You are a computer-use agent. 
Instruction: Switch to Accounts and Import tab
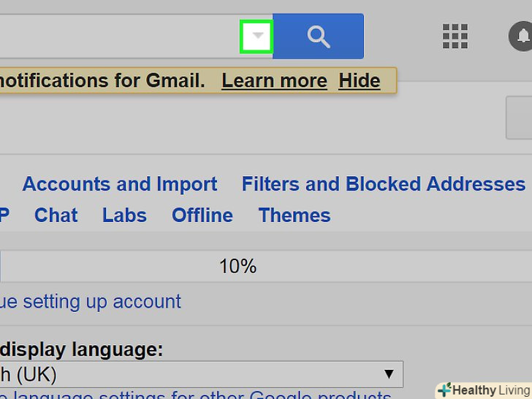(120, 184)
